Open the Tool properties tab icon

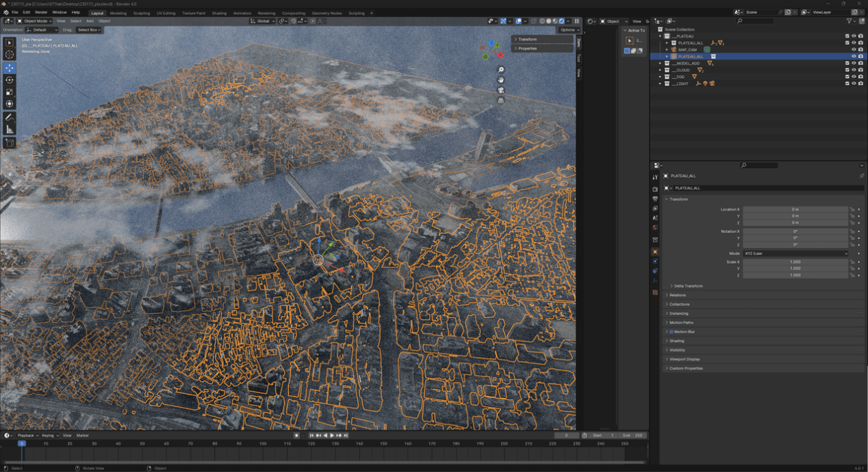pyautogui.click(x=655, y=177)
